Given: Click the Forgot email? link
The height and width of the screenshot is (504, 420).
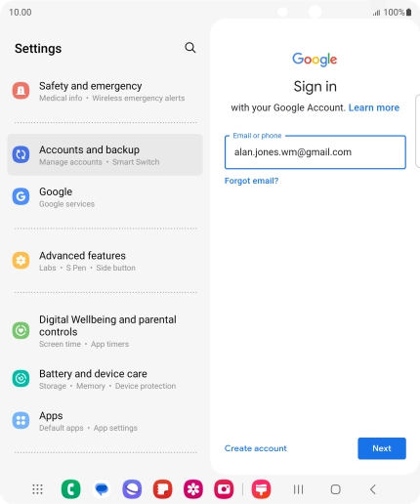Looking at the screenshot, I should (x=251, y=181).
